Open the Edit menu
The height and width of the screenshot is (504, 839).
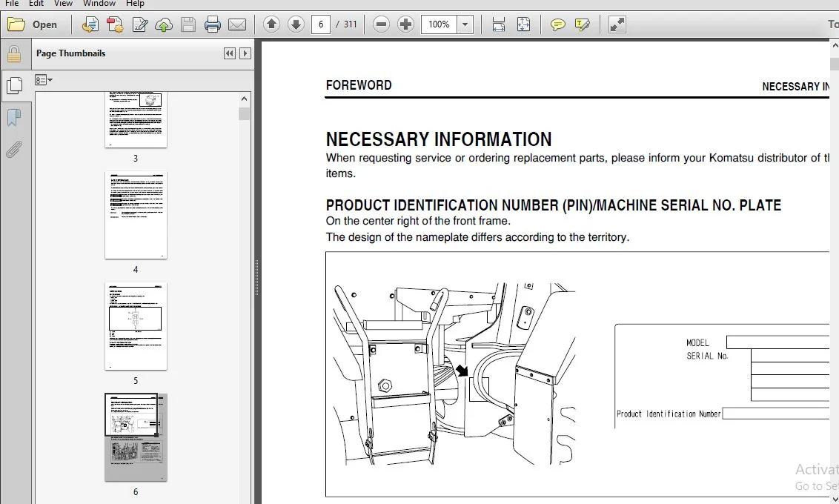36,3
